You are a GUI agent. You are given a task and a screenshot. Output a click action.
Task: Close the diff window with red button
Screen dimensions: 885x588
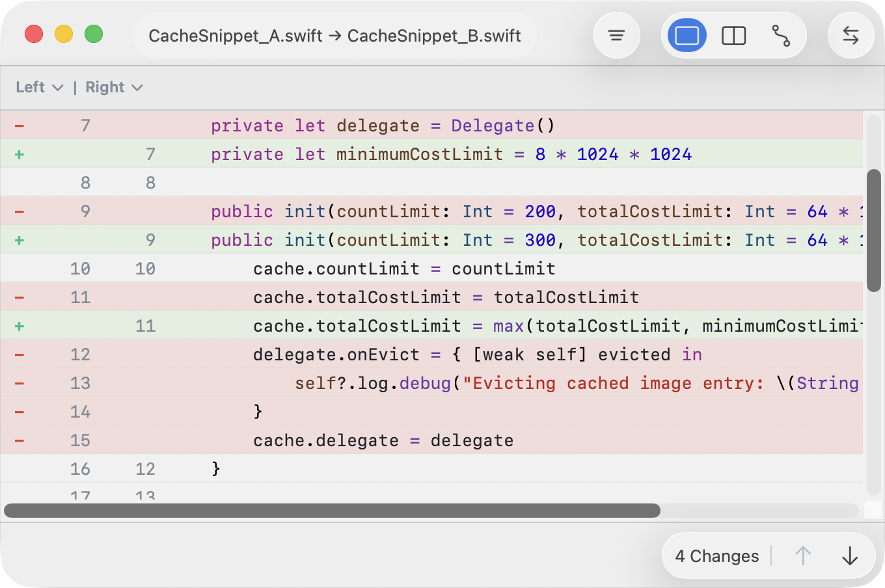tap(34, 34)
